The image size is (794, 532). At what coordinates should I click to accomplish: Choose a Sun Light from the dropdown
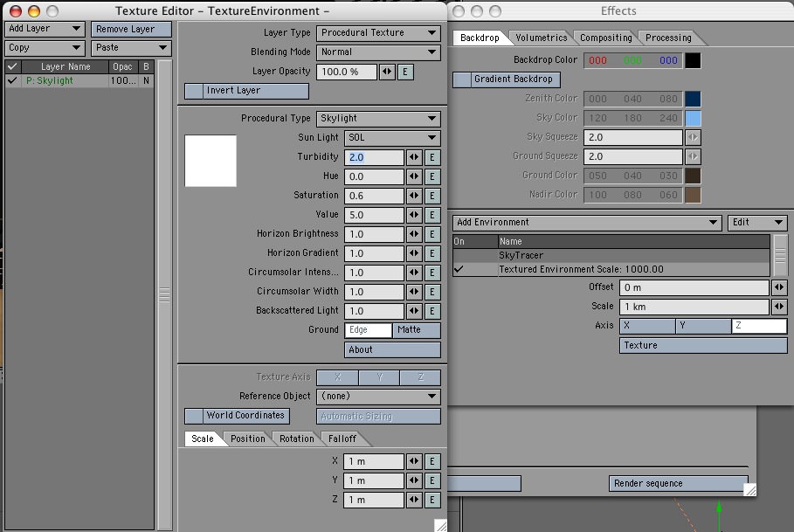point(392,138)
